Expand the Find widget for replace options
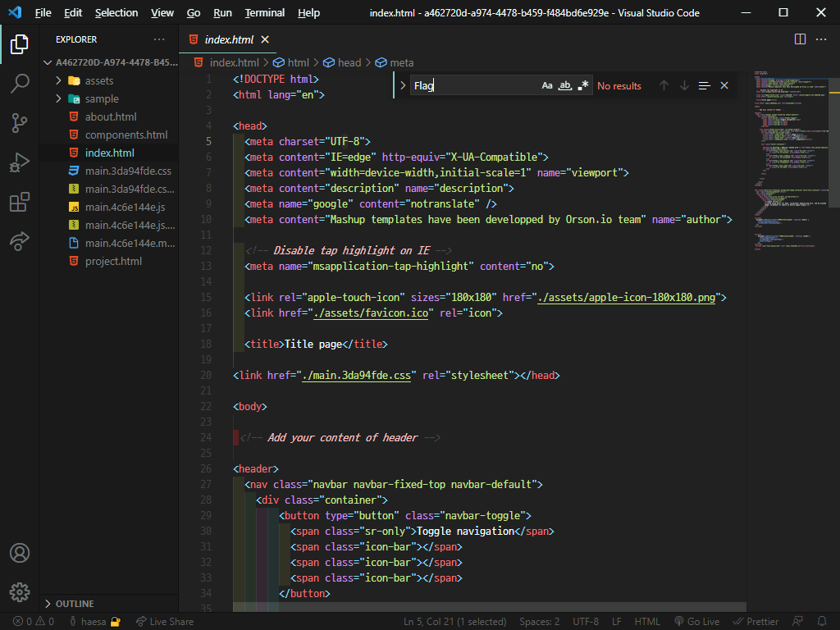The height and width of the screenshot is (630, 840). coord(402,84)
